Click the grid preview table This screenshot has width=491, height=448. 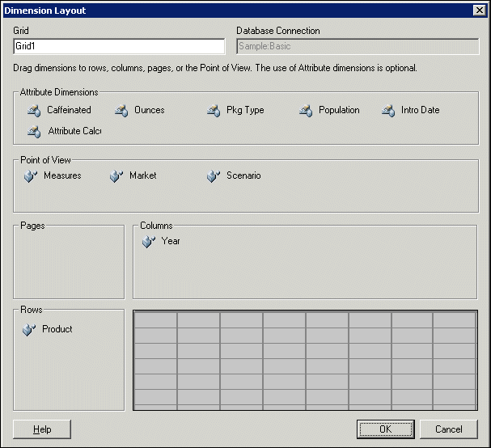click(305, 360)
